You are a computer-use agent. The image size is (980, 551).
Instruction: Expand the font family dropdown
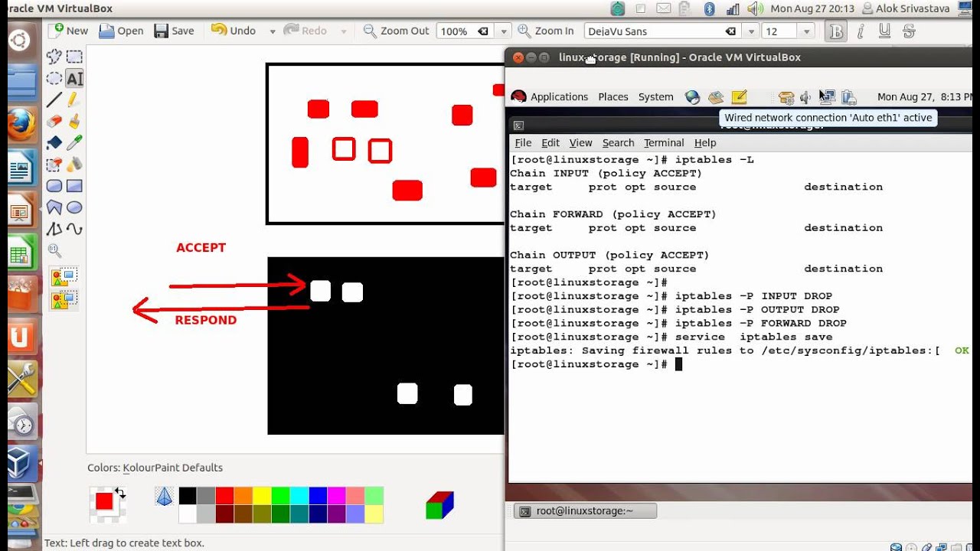click(x=750, y=31)
